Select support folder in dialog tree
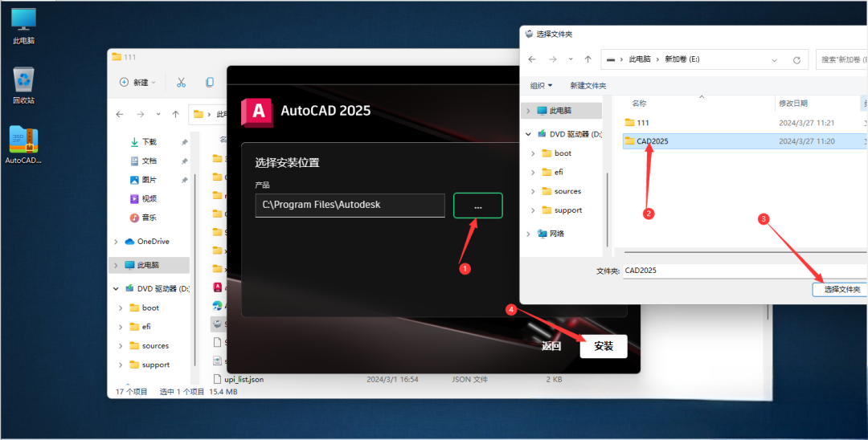Image resolution: width=868 pixels, height=440 pixels. [562, 210]
